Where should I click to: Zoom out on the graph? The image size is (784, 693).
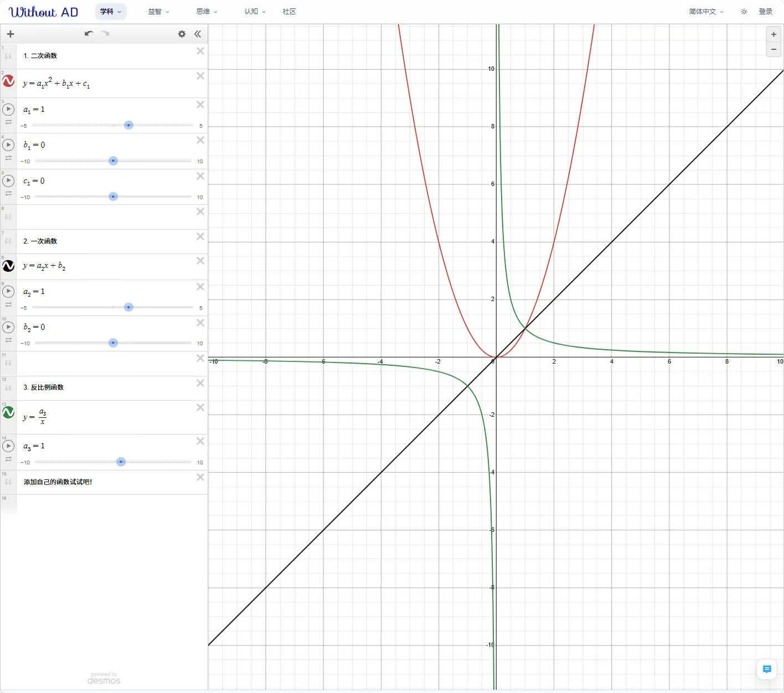point(773,49)
